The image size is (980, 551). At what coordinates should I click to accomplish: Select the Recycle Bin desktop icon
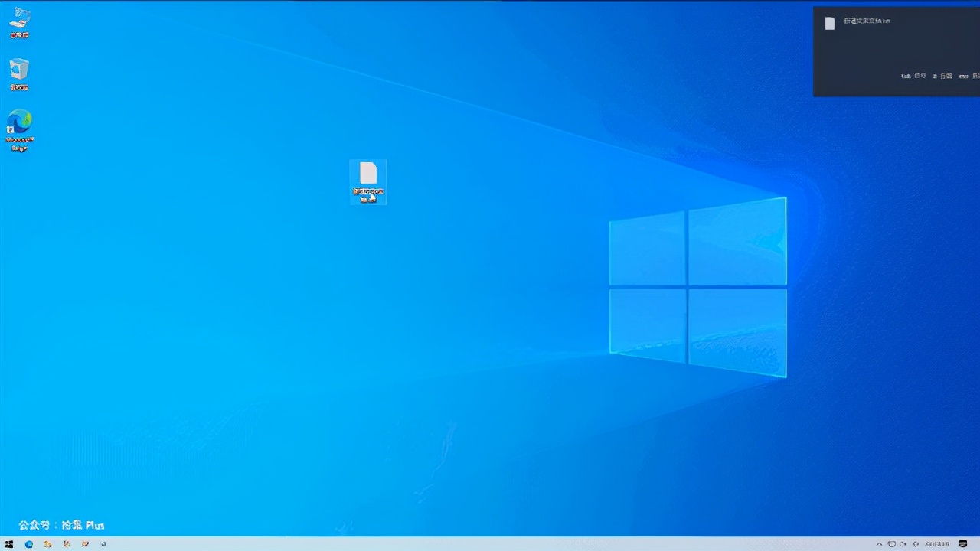tap(20, 74)
